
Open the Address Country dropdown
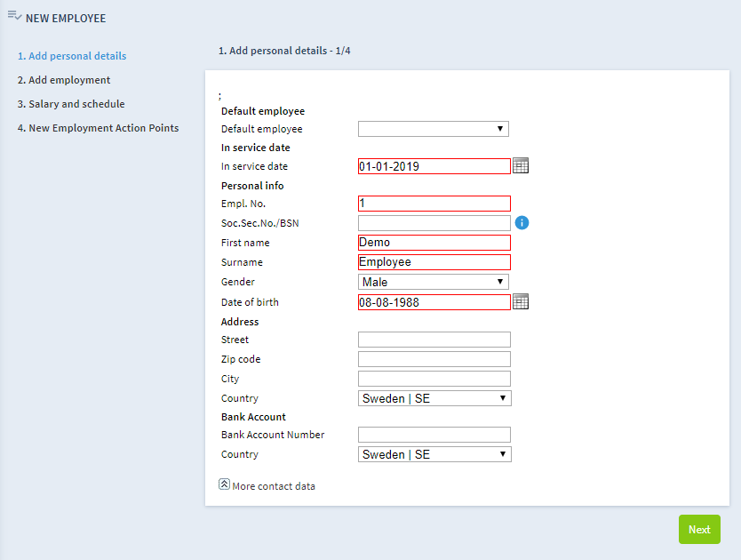[434, 398]
